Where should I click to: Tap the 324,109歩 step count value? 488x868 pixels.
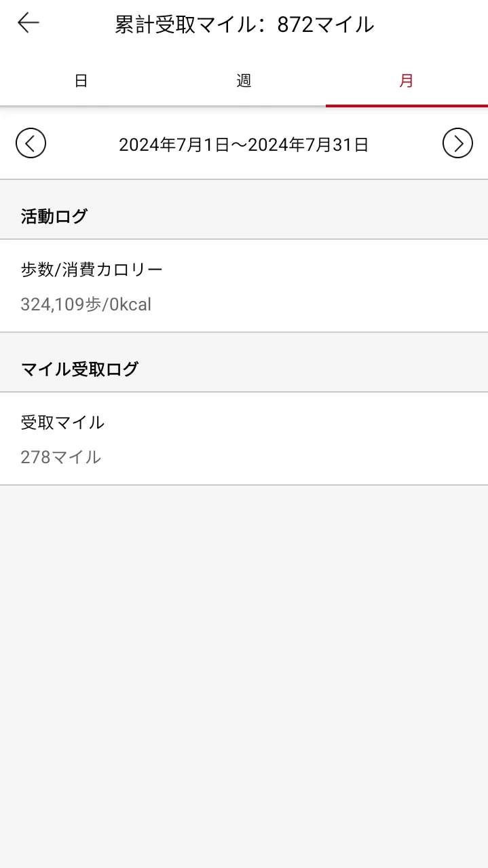click(x=61, y=304)
